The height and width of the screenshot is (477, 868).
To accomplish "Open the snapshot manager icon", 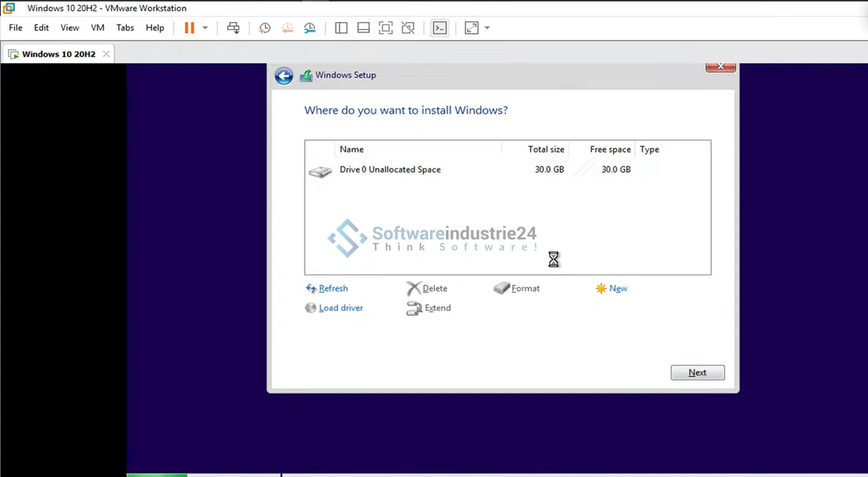I will coord(310,28).
